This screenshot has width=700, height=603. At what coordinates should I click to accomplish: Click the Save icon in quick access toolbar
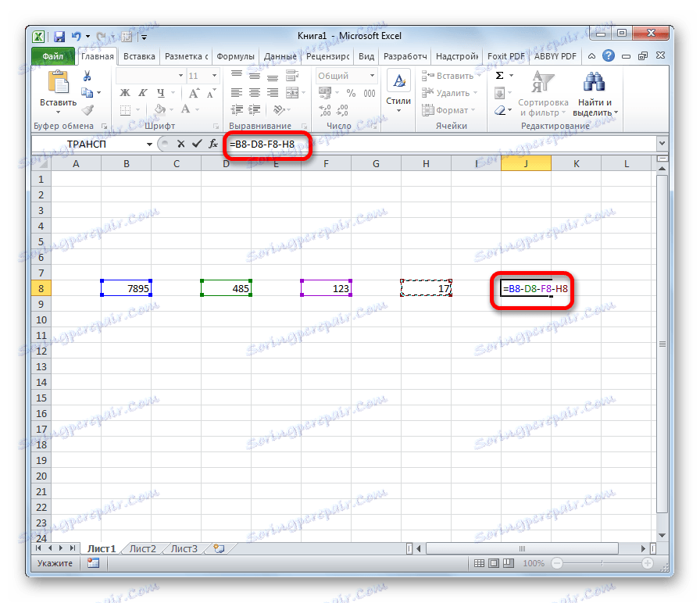[x=59, y=37]
